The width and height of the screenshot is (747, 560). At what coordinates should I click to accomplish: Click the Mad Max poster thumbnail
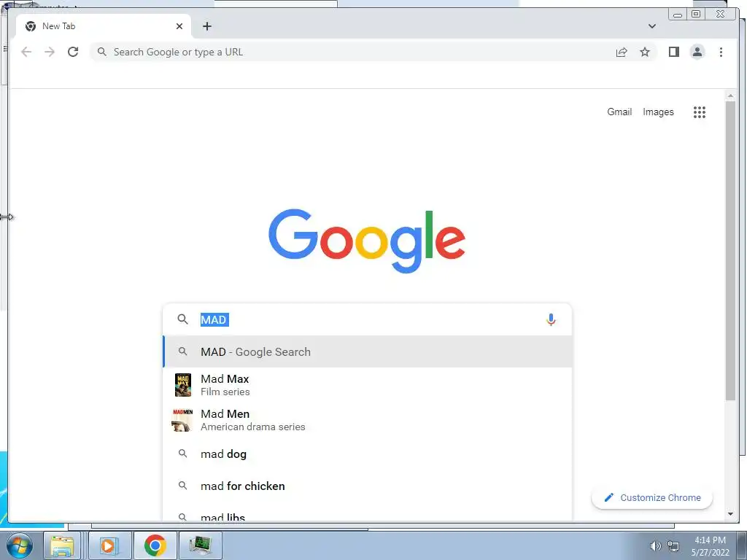pyautogui.click(x=183, y=385)
